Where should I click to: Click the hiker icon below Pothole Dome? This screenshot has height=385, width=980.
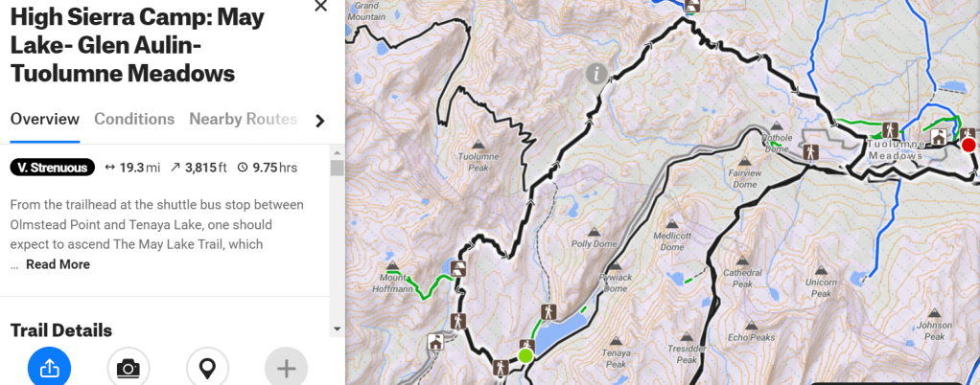[x=810, y=151]
